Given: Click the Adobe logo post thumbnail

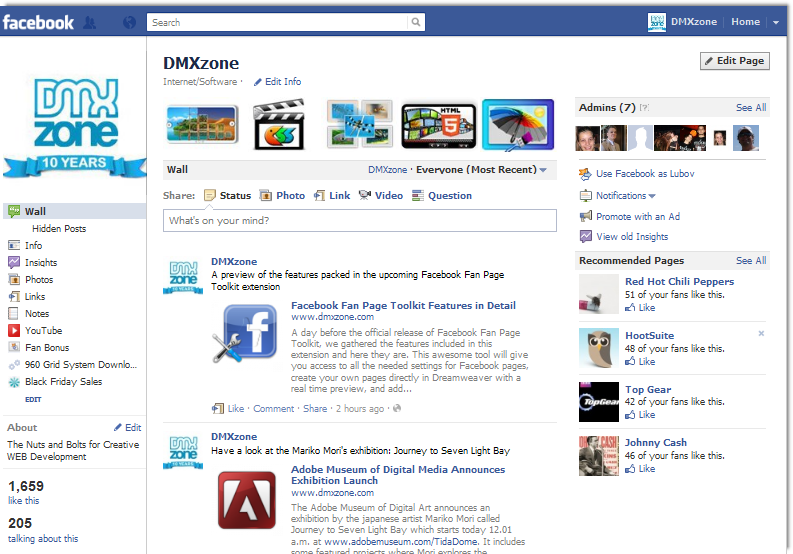Looking at the screenshot, I should 247,500.
